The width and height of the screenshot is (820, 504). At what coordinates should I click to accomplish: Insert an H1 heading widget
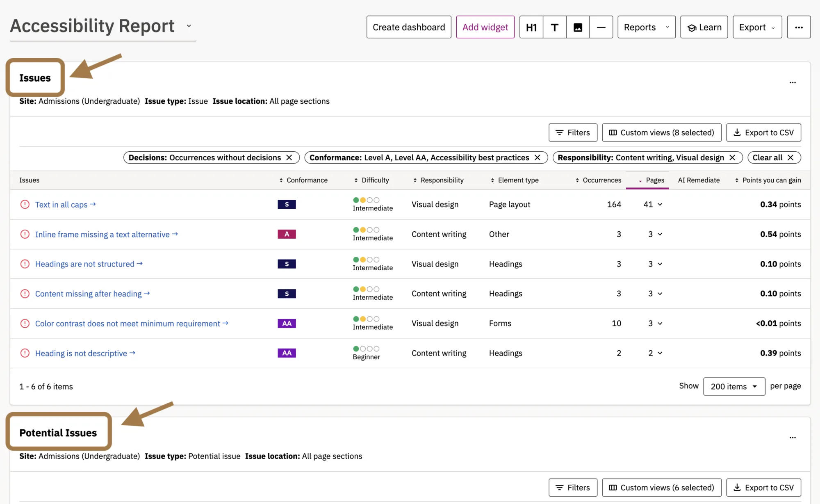click(x=531, y=27)
